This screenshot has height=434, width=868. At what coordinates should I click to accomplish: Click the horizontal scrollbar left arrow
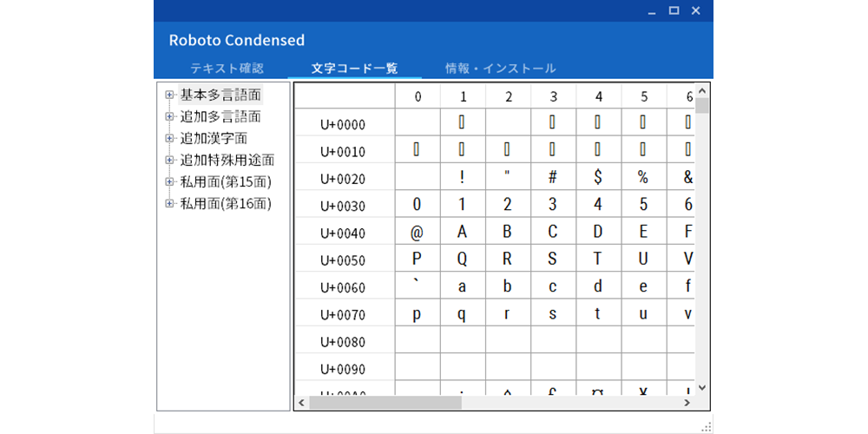(302, 403)
